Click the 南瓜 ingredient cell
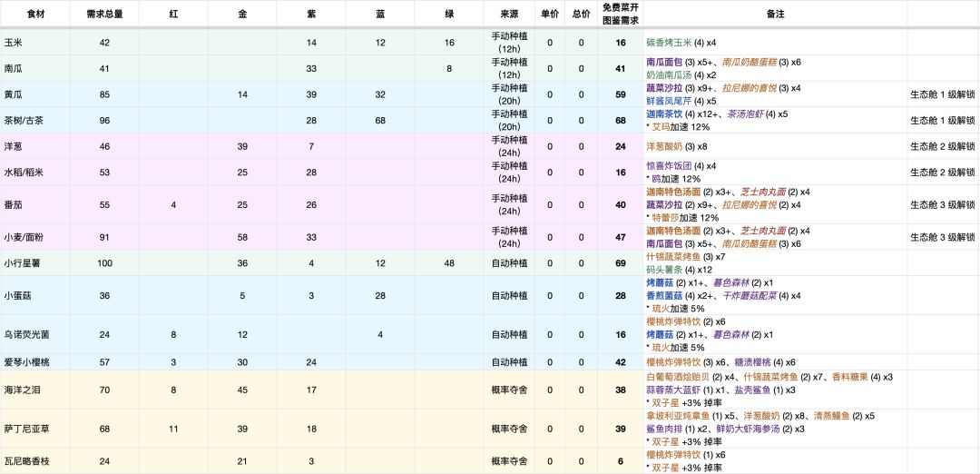 [35, 68]
